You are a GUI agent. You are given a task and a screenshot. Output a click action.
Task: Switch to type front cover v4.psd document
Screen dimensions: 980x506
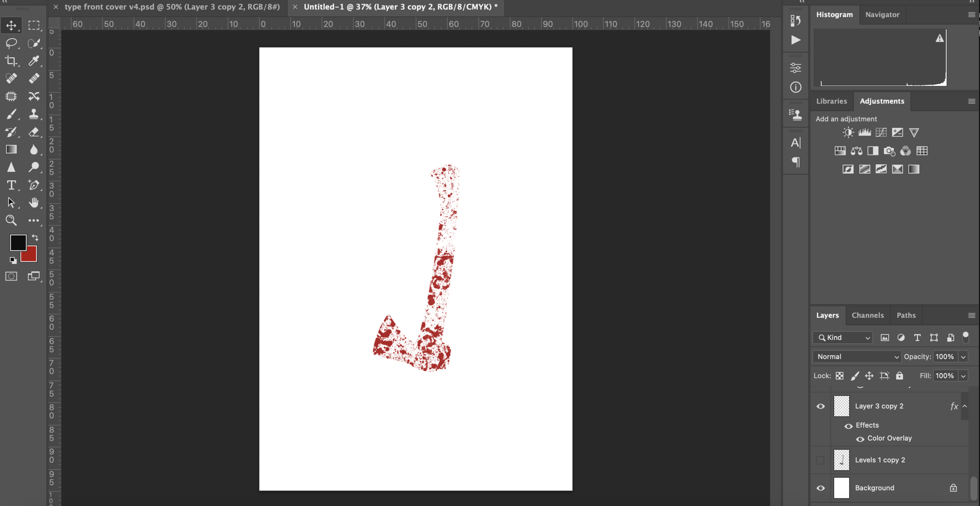click(x=172, y=7)
